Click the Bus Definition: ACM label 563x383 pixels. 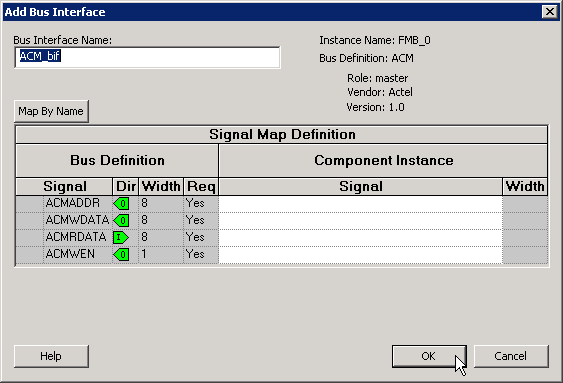point(366,58)
